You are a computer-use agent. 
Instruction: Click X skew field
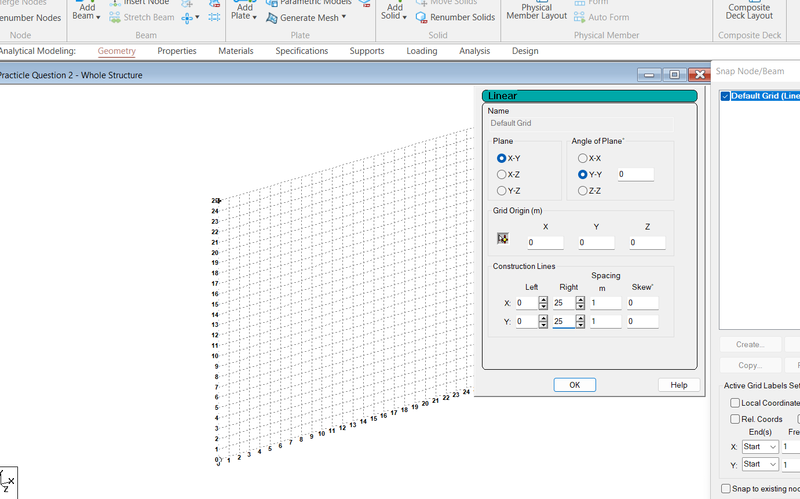pos(642,303)
